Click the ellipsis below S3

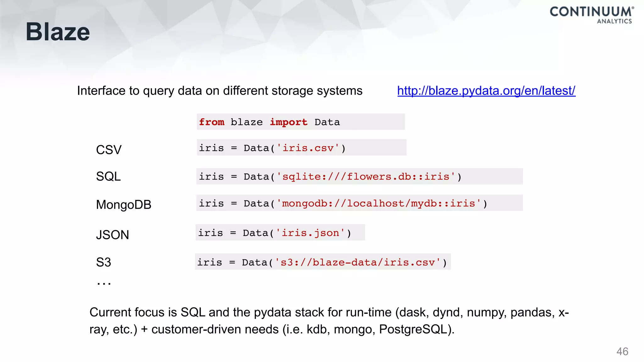104,283
